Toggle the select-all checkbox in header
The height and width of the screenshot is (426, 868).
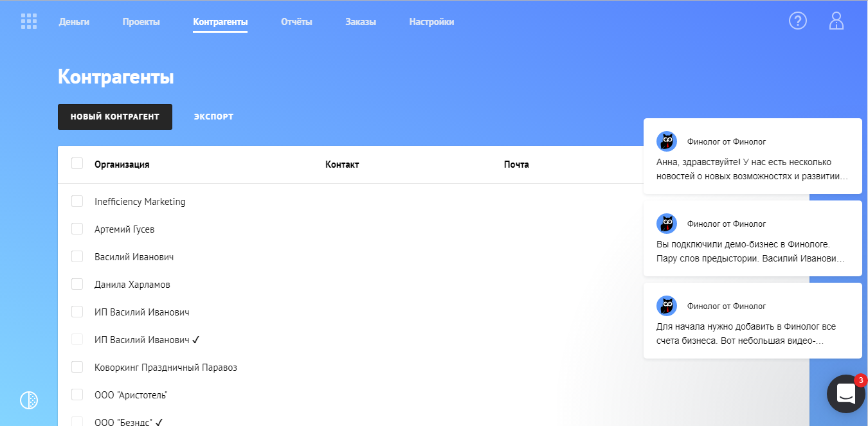click(x=77, y=163)
